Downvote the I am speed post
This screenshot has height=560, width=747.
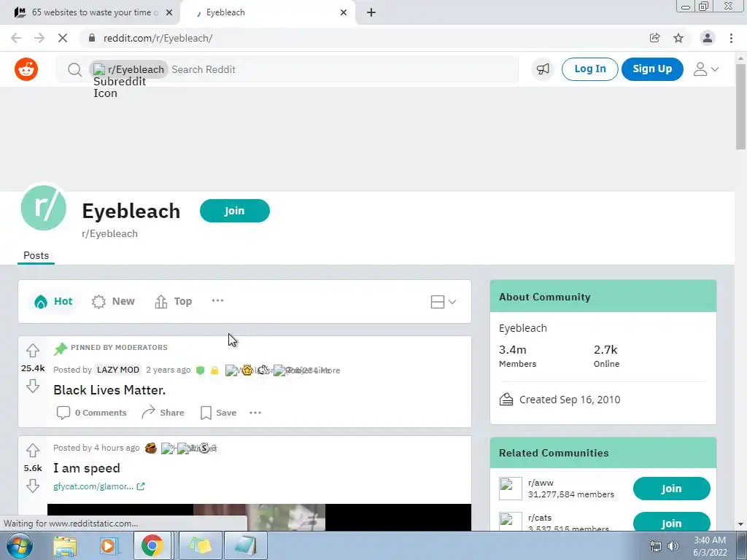click(32, 486)
